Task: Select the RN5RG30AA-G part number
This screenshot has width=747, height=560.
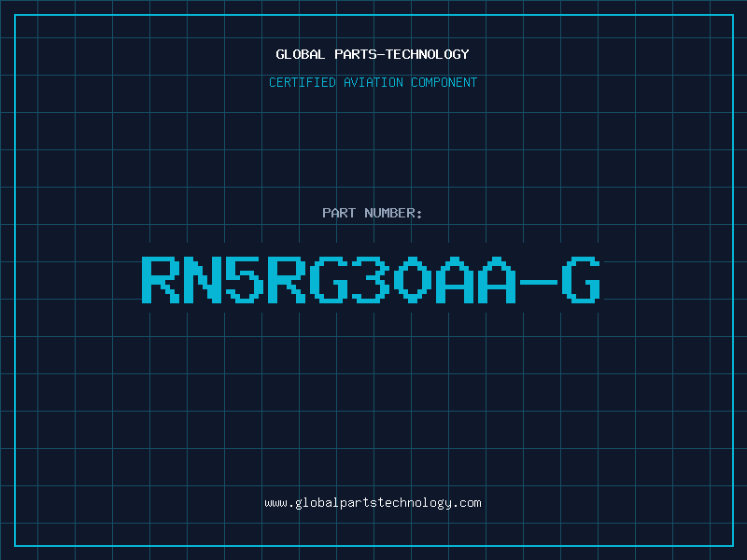Action: click(371, 279)
